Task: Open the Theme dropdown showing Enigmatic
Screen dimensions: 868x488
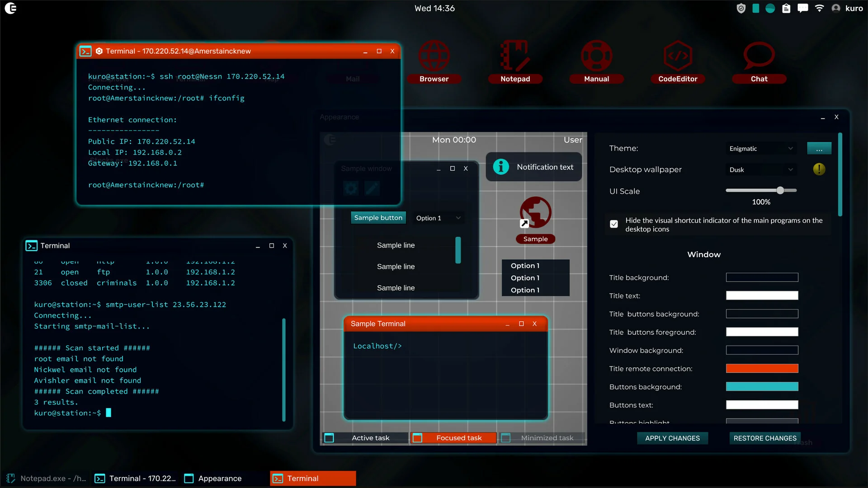Action: (x=761, y=148)
